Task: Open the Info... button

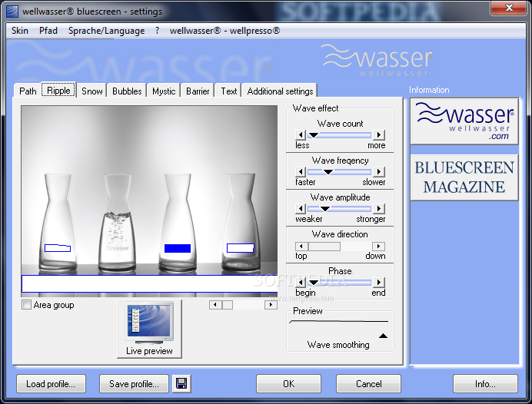Action: click(485, 384)
